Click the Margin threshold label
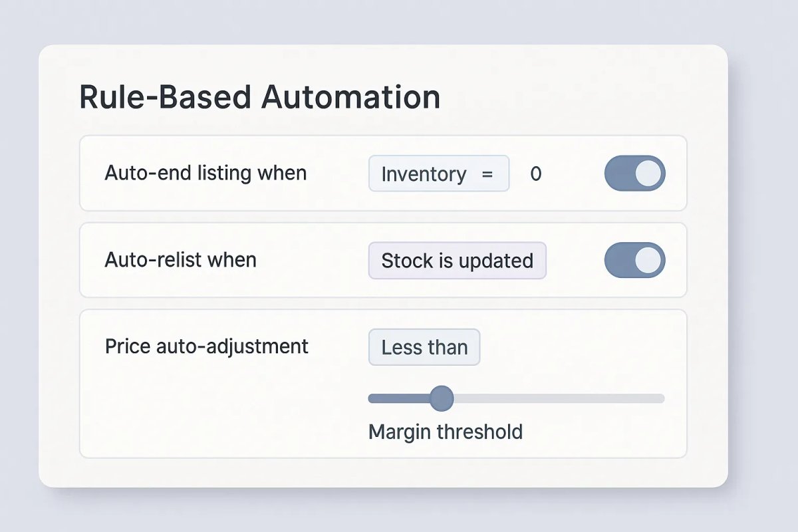Image resolution: width=798 pixels, height=532 pixels. (x=445, y=432)
